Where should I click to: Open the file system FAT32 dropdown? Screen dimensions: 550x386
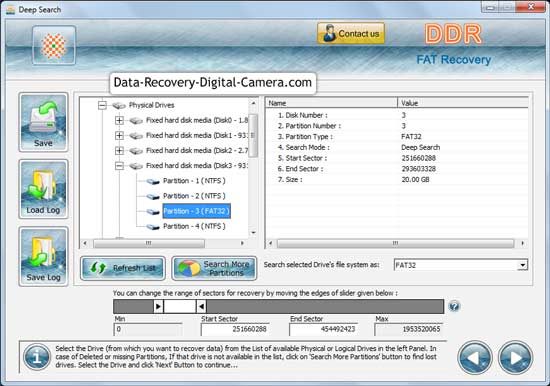522,265
